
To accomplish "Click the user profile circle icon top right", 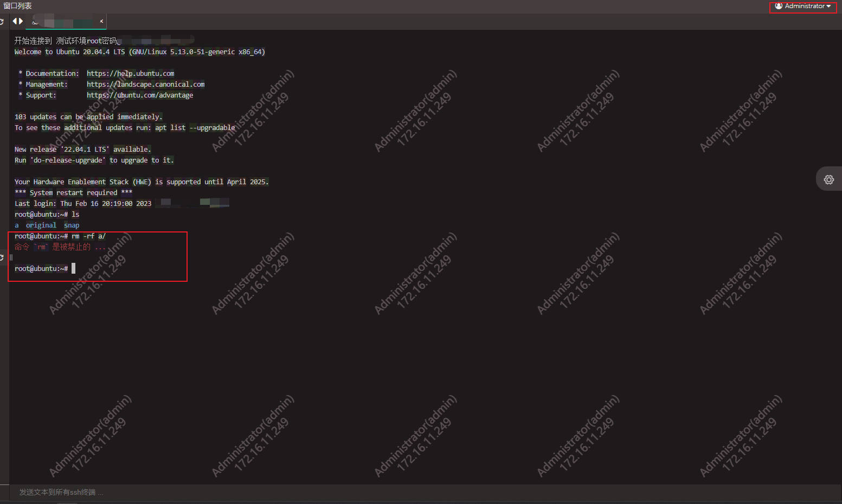I will (779, 6).
